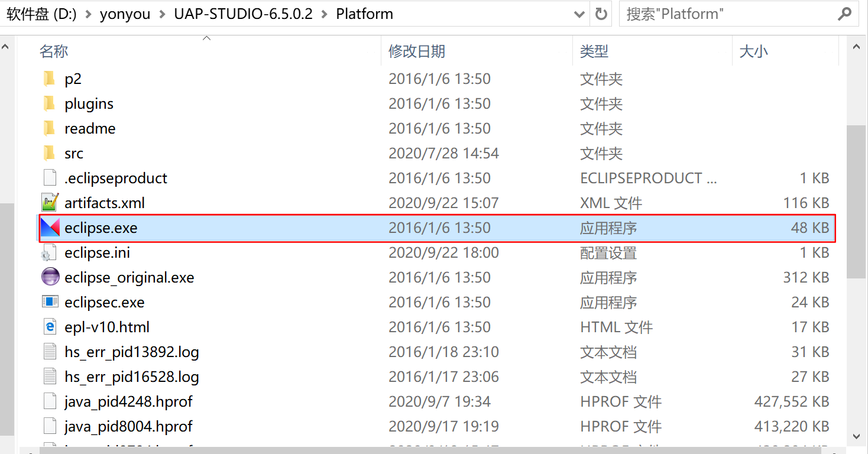Screen dimensions: 868x454
Task: Select the java_pid8004.hprof file name
Action: click(129, 426)
